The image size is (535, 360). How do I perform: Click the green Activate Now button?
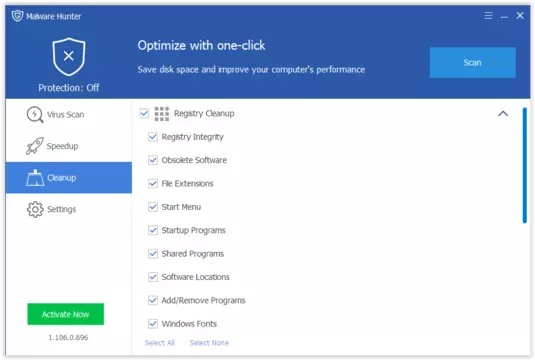(66, 314)
